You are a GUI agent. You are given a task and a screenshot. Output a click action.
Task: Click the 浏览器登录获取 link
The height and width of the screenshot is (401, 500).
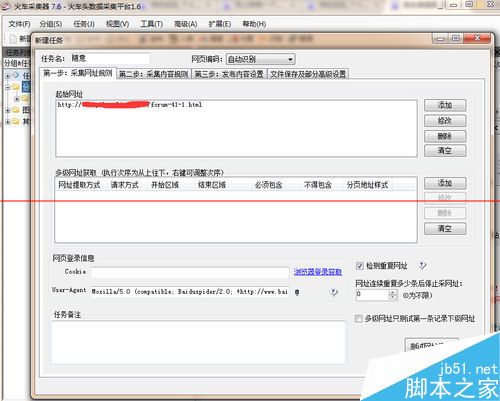point(318,272)
